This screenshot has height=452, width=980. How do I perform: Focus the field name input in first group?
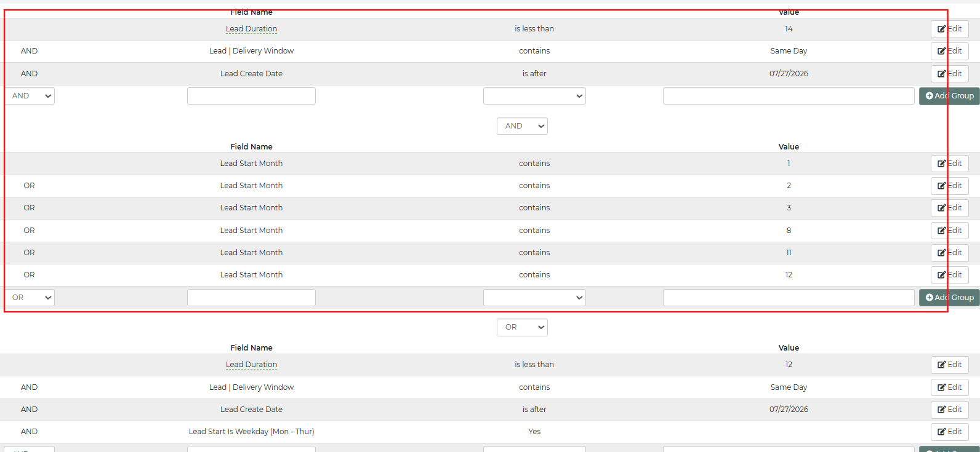tap(251, 96)
